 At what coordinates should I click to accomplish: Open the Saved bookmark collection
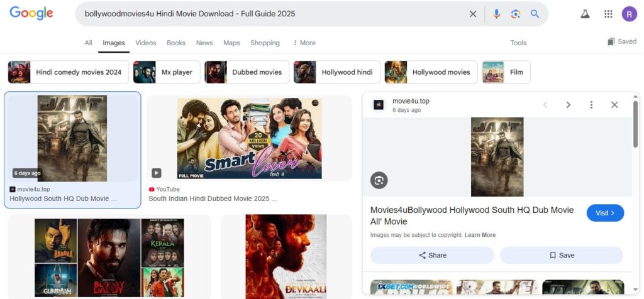622,42
